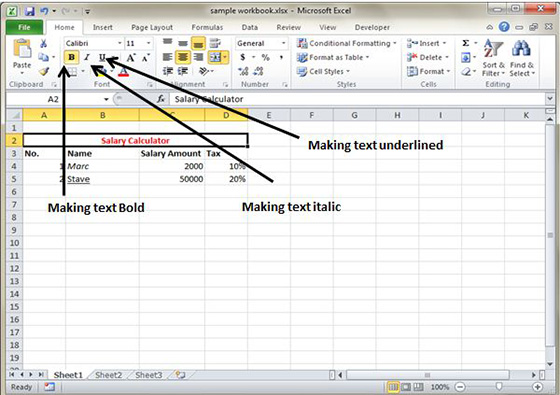Open the General number format dropdown
The height and width of the screenshot is (395, 560).
click(283, 43)
